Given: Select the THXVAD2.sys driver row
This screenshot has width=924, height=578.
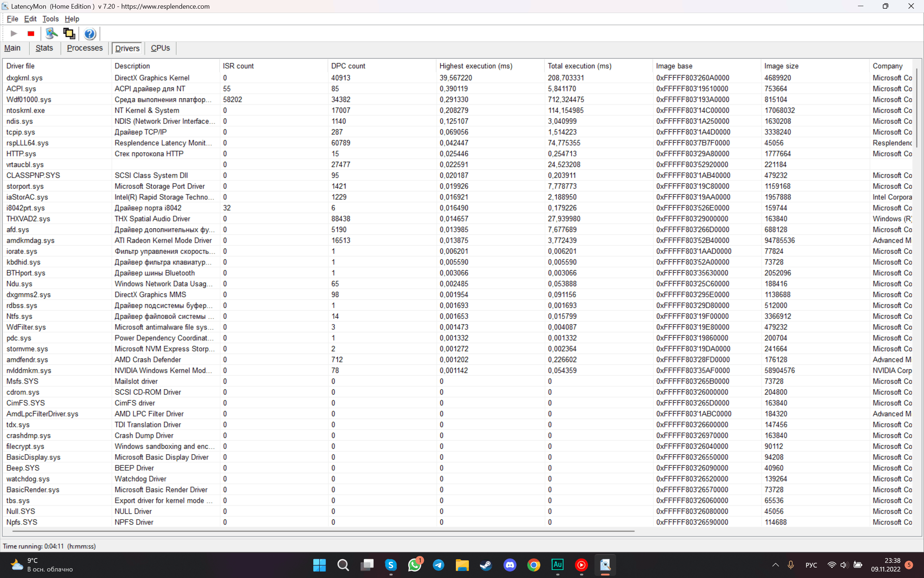Looking at the screenshot, I should click(x=458, y=219).
